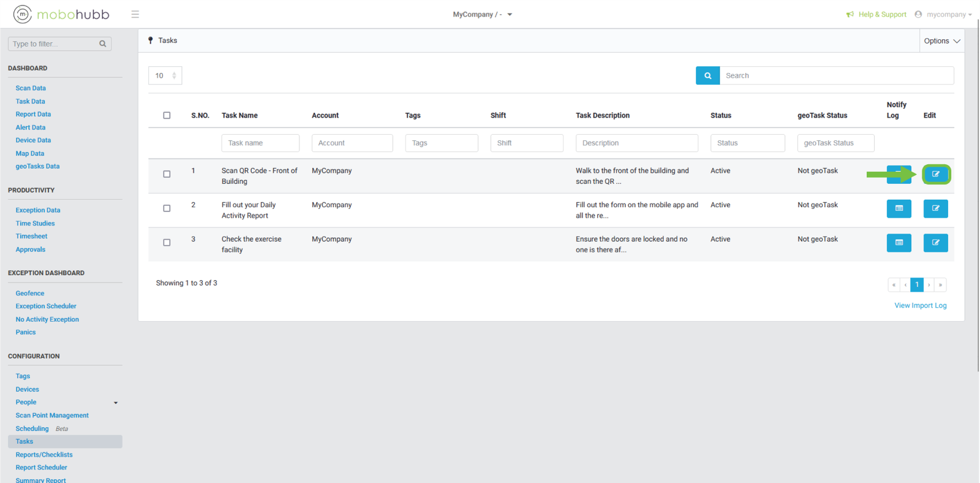980x483 pixels.
Task: Click the Task name filter field
Action: pyautogui.click(x=260, y=143)
